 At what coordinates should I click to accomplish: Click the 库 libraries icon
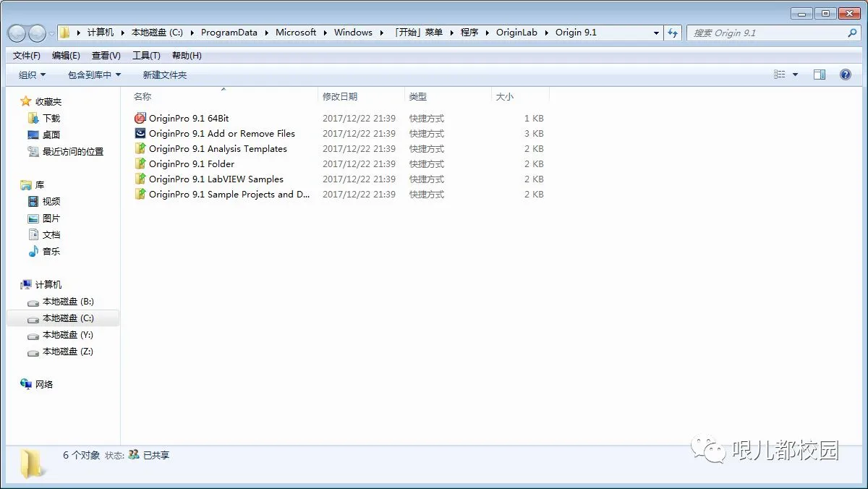click(x=26, y=184)
